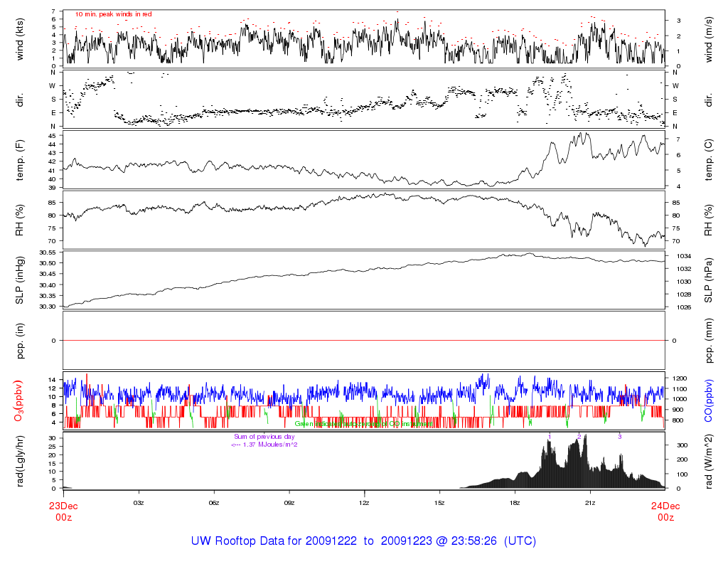
Task: Click the 'Sum of previous day' annotation
Action: tap(264, 437)
